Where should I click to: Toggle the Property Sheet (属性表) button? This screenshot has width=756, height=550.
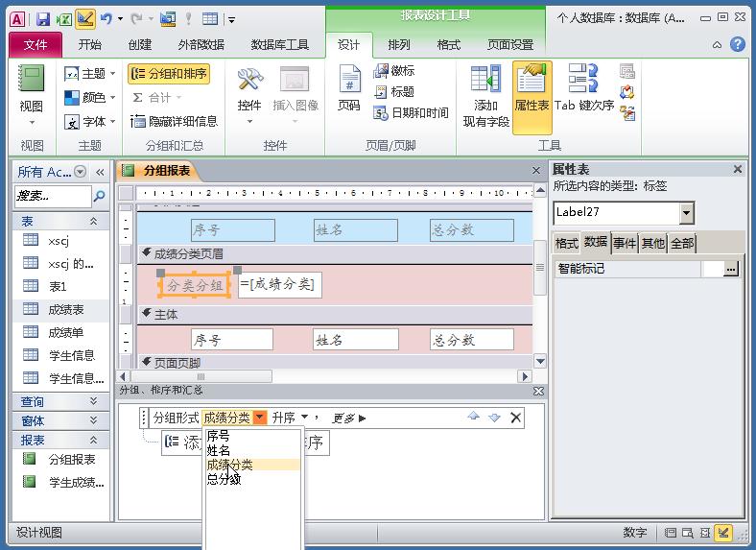click(532, 97)
